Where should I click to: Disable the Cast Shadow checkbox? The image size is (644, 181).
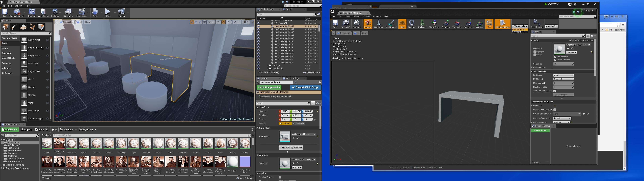555,57
